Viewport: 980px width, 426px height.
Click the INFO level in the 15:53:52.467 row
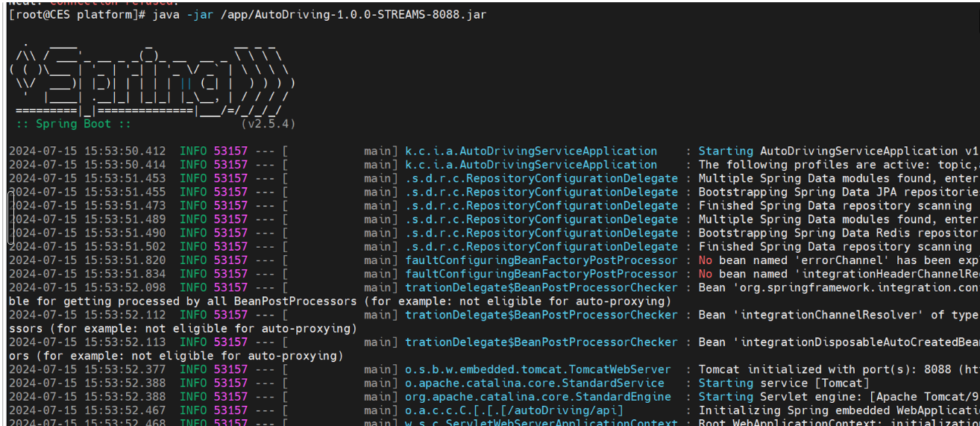tap(193, 410)
